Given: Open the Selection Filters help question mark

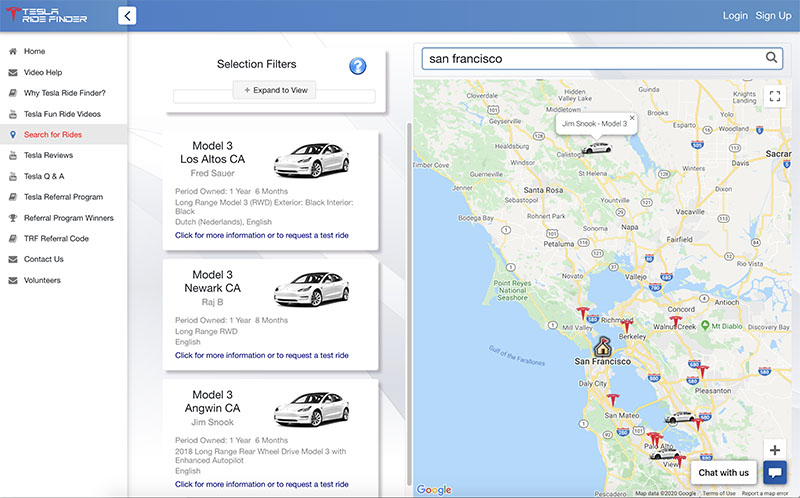Looking at the screenshot, I should [358, 66].
